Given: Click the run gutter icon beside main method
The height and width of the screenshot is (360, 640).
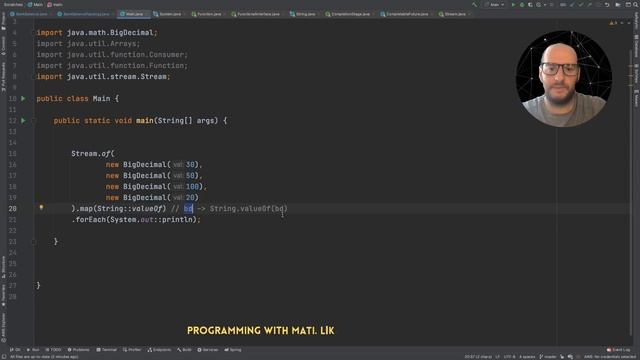Looking at the screenshot, I should (23, 120).
